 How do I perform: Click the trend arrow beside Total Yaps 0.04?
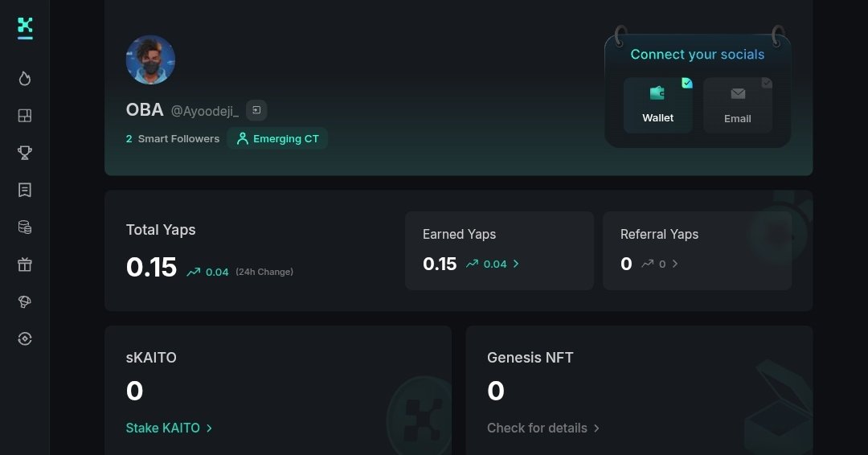[x=193, y=272]
